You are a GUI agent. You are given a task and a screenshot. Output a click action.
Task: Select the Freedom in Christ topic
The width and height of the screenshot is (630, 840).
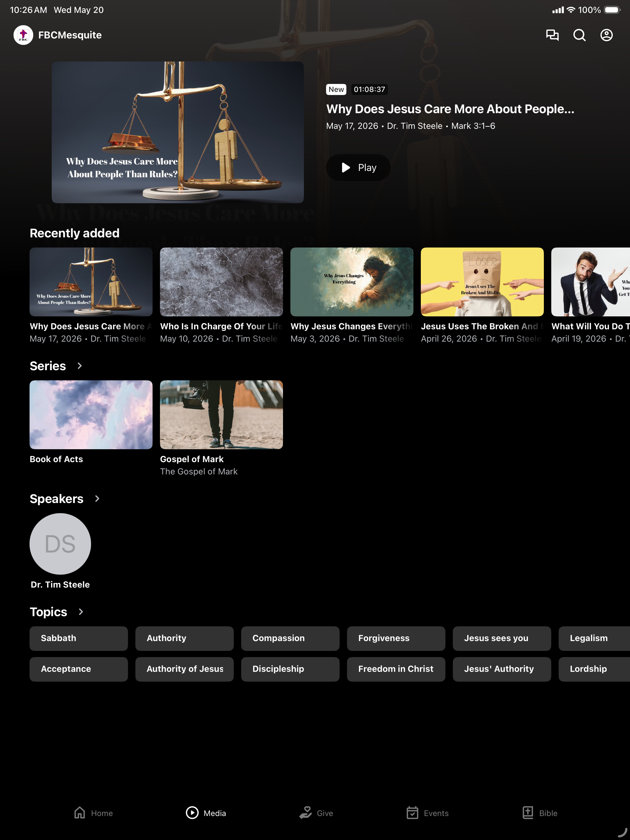396,669
